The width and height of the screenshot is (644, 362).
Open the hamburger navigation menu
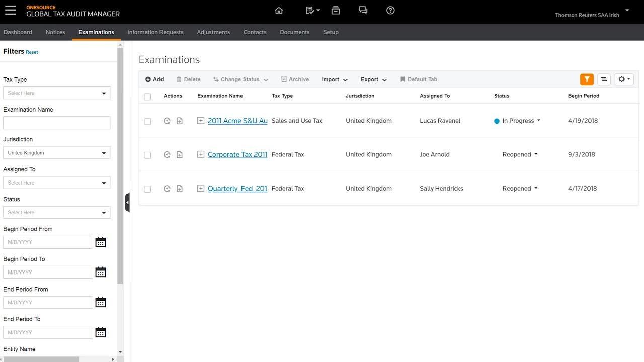tap(10, 11)
